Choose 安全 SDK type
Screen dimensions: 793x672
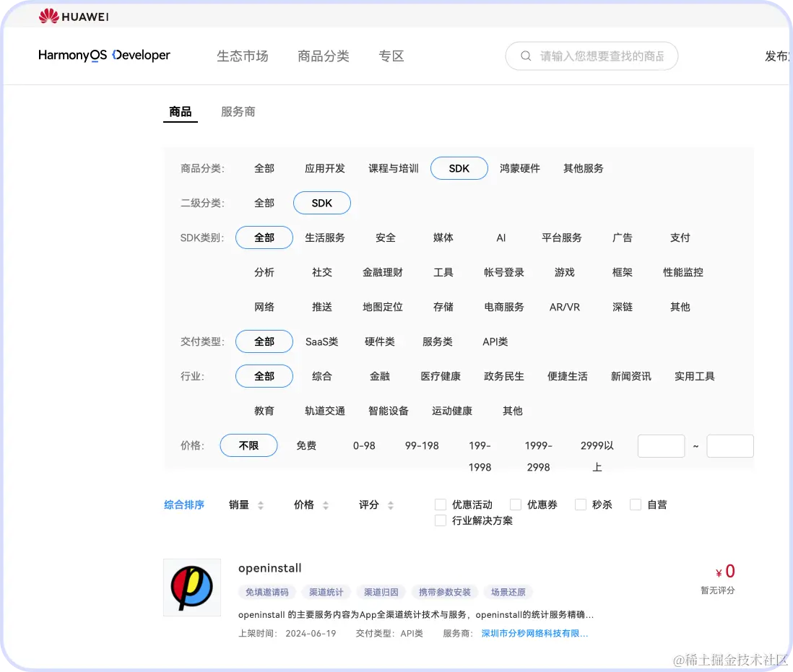click(x=386, y=237)
